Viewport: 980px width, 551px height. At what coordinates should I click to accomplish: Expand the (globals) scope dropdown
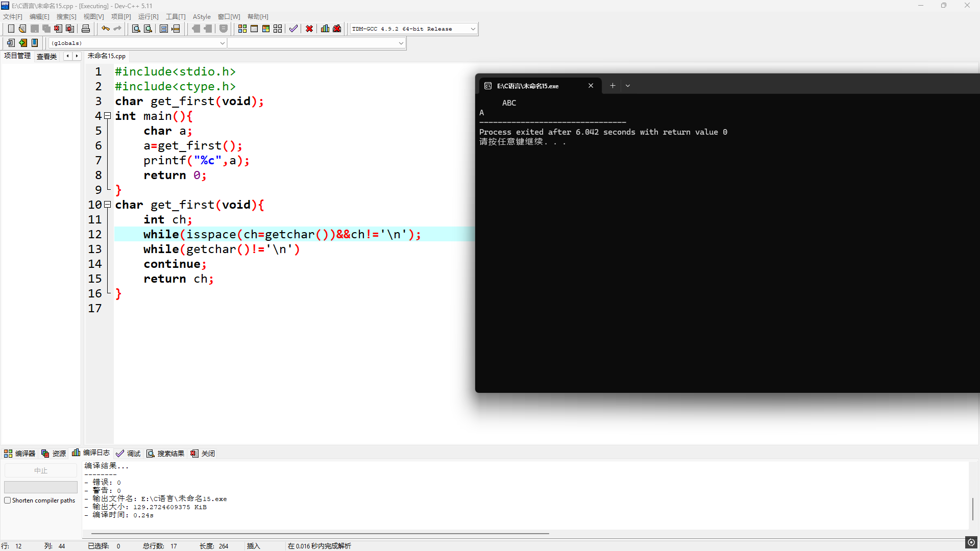[222, 43]
